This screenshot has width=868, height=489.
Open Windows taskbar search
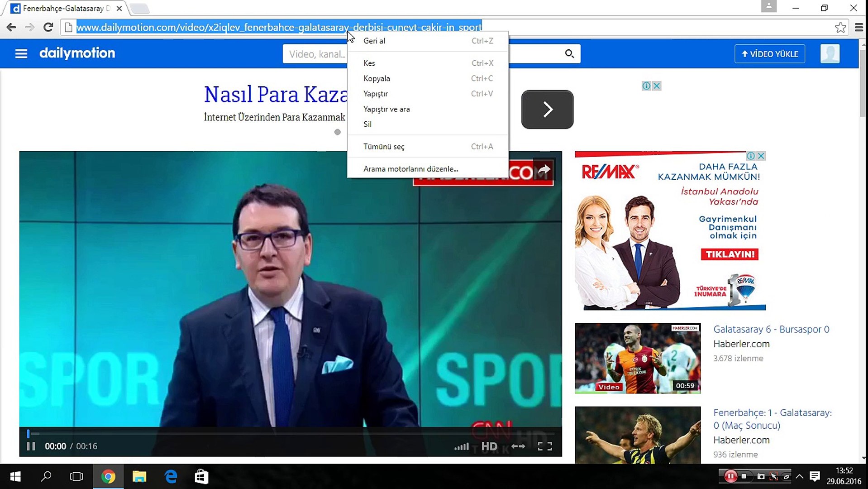pyautogui.click(x=46, y=476)
